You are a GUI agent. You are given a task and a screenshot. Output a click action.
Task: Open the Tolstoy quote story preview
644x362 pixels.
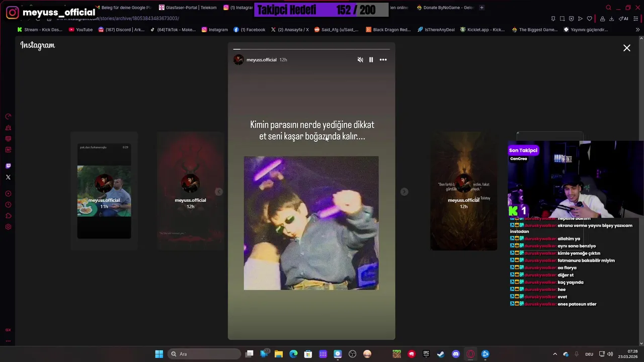click(463, 191)
